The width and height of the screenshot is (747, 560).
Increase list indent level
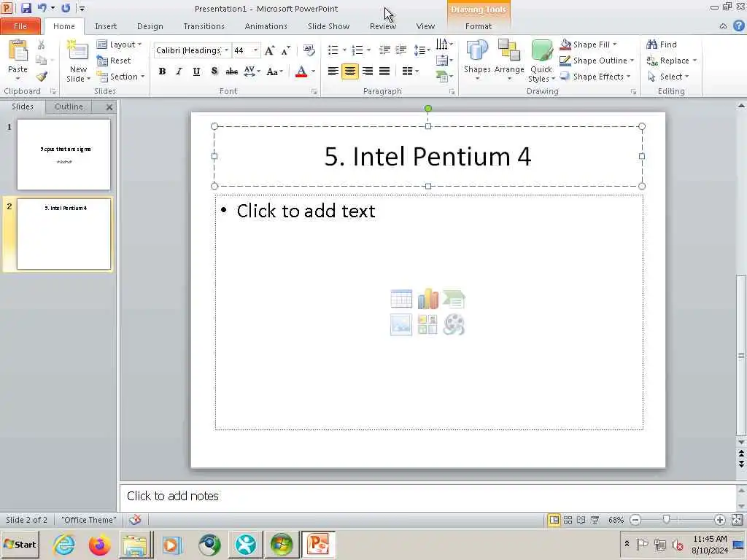[401, 50]
